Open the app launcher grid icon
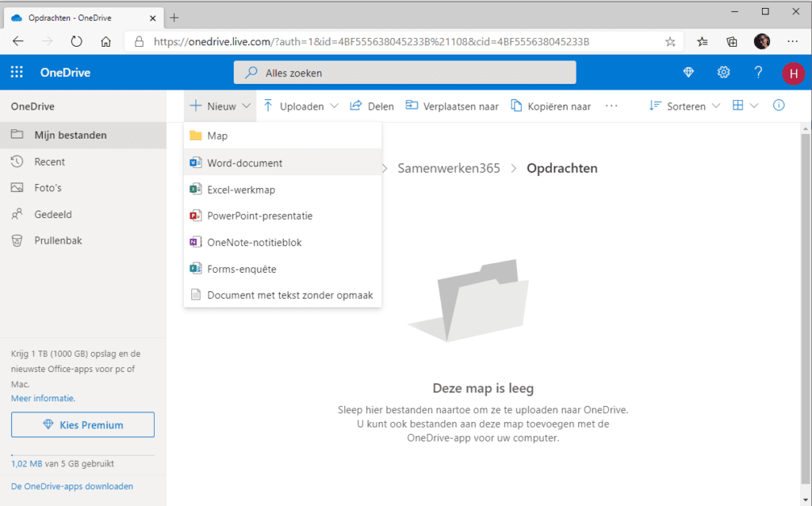The width and height of the screenshot is (812, 506). coord(17,72)
